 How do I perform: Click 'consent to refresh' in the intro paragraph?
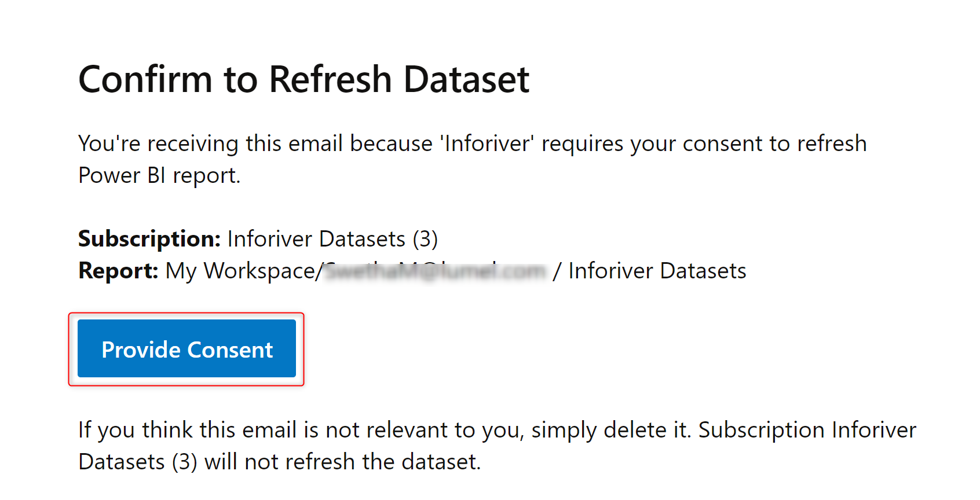click(x=774, y=144)
